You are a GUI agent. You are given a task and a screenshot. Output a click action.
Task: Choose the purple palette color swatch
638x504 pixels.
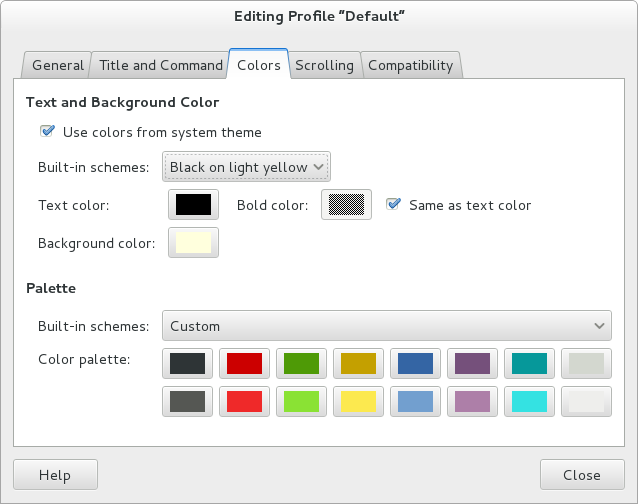(x=472, y=362)
